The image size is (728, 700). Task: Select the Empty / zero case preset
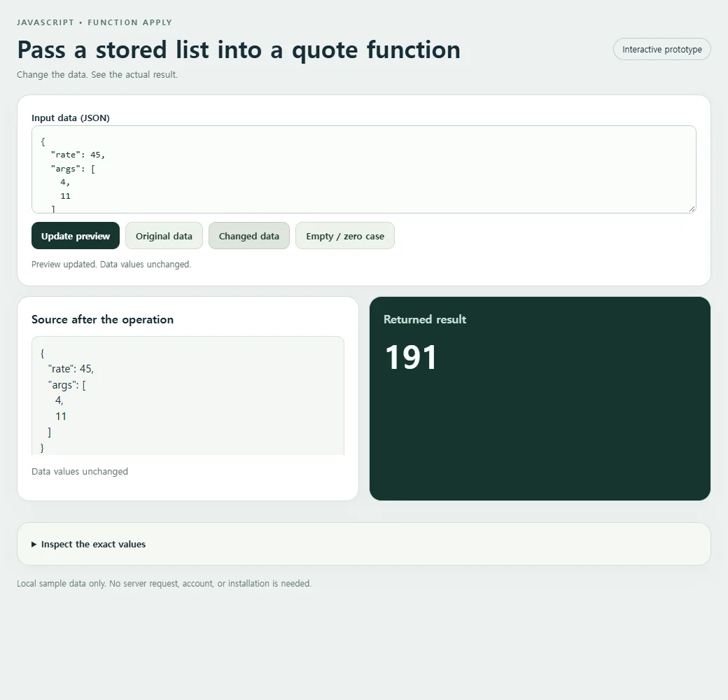tap(345, 236)
